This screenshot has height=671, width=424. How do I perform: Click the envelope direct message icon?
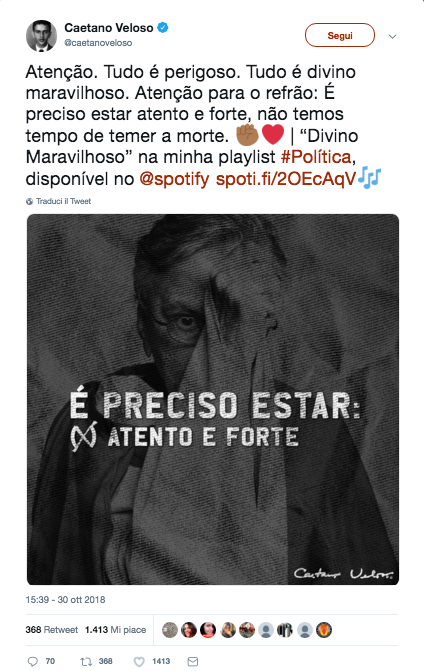pos(193,661)
